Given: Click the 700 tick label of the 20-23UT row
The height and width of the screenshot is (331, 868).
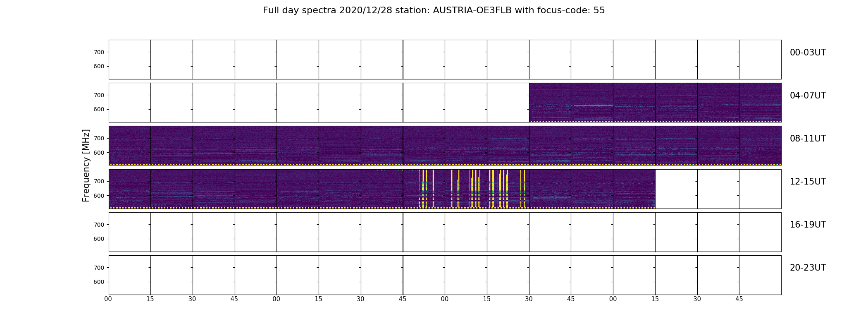Looking at the screenshot, I should (99, 268).
